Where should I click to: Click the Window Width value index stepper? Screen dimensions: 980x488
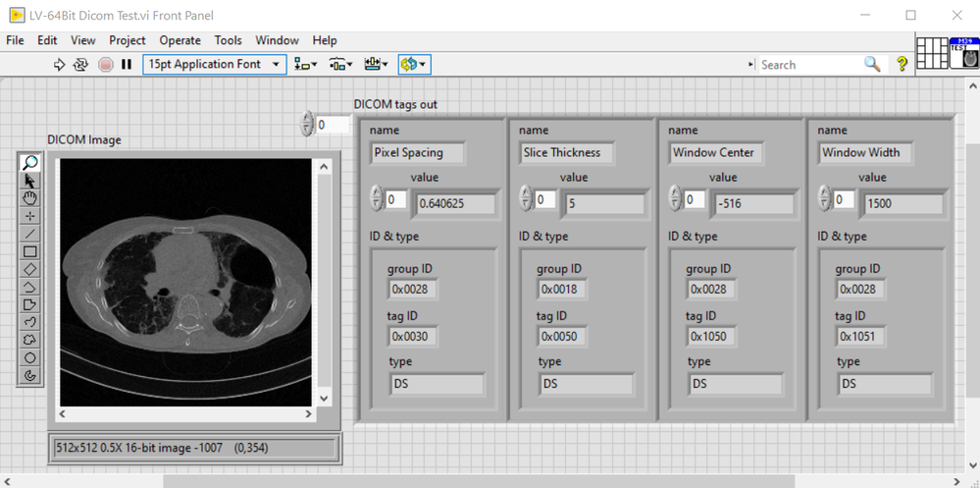824,198
